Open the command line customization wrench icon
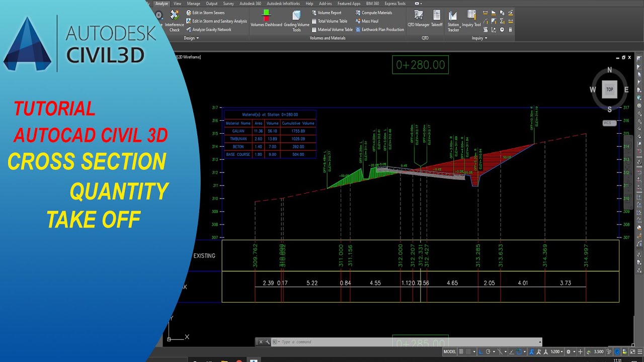This screenshot has height=362, width=644. [x=268, y=342]
